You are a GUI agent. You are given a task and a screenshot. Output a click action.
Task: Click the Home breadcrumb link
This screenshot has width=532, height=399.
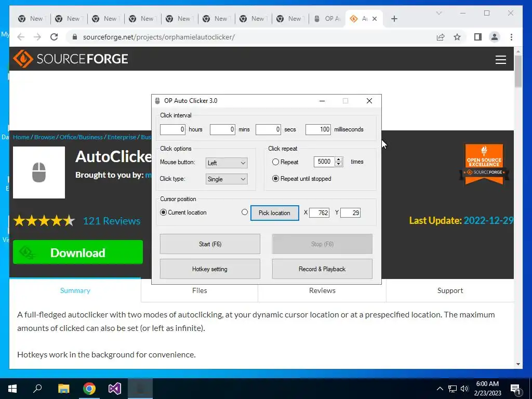coord(21,137)
